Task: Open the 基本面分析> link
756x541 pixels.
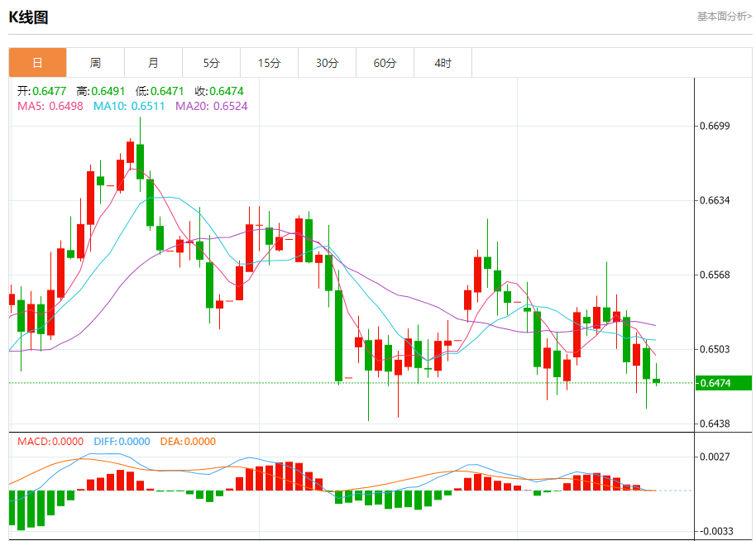Action: click(725, 17)
